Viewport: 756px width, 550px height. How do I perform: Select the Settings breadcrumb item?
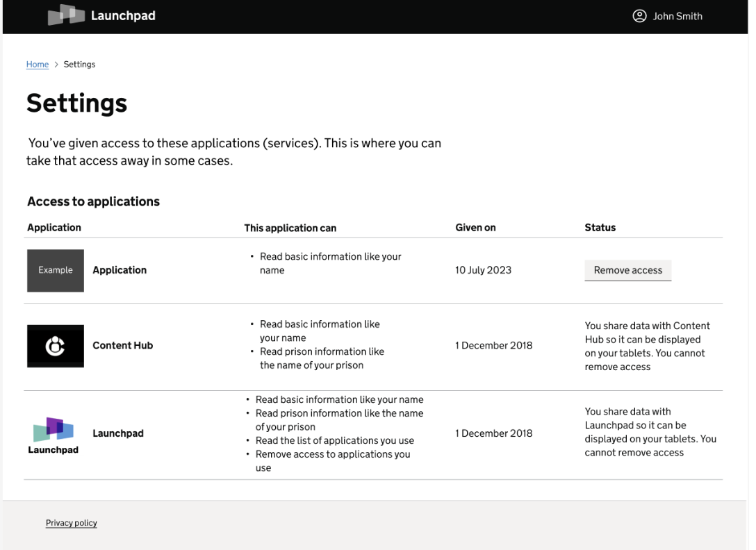coord(79,64)
